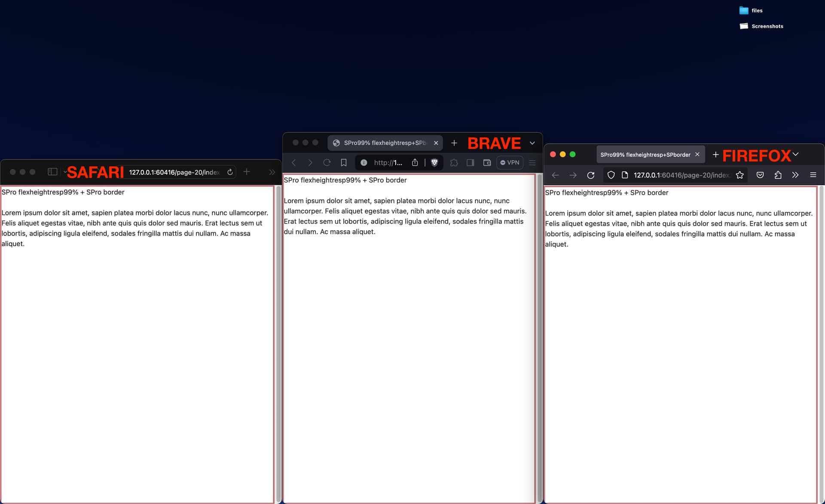Open the files folder on desktop
825x504 pixels.
point(751,10)
